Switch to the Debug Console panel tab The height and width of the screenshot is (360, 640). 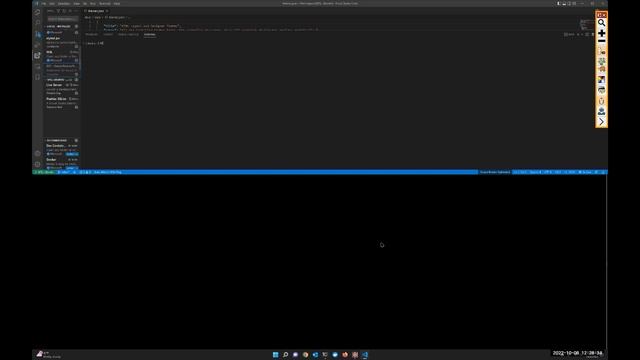click(x=128, y=35)
